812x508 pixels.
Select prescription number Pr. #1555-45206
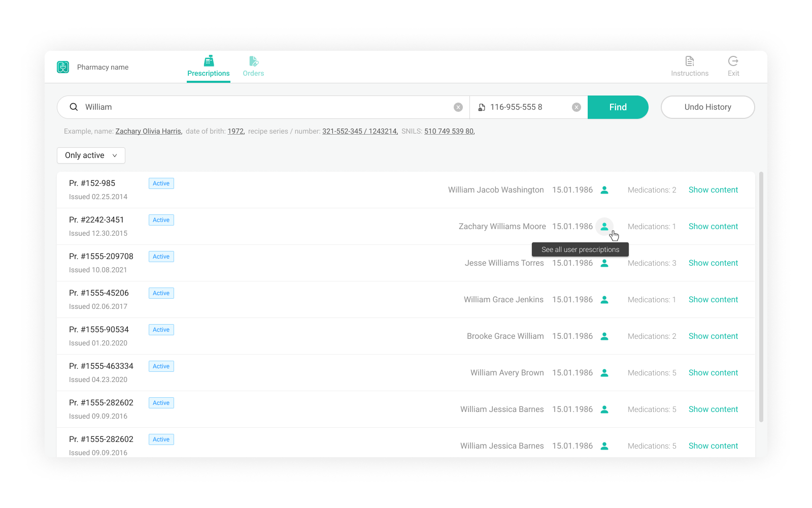click(99, 293)
